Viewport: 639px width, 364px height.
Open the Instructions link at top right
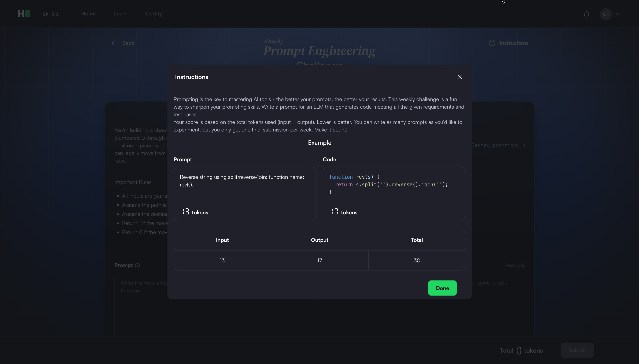[x=514, y=43]
